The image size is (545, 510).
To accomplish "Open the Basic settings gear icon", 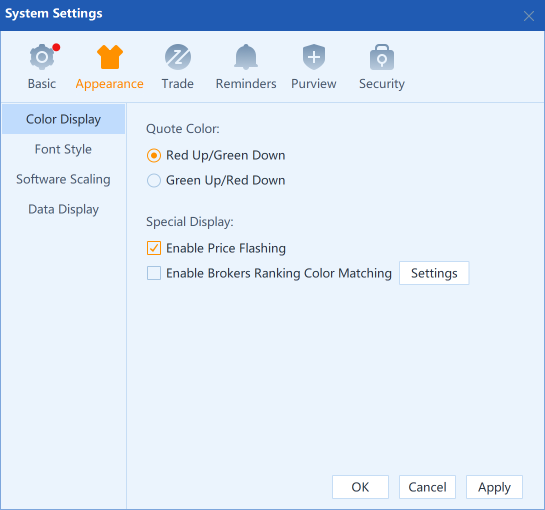I will (x=42, y=57).
